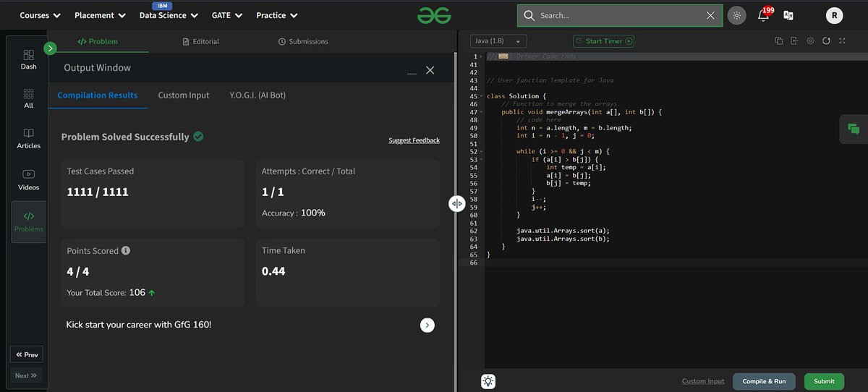The image size is (868, 392).
Task: Click the panel splitter handle
Action: click(456, 204)
